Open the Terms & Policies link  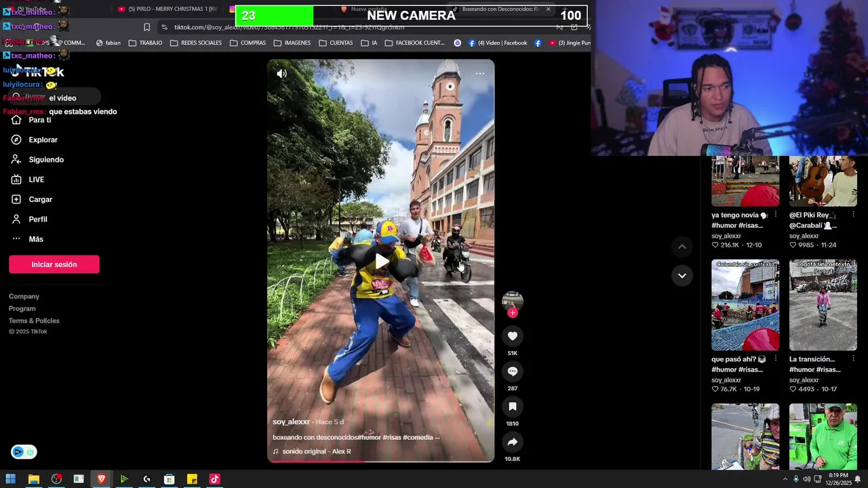point(34,321)
